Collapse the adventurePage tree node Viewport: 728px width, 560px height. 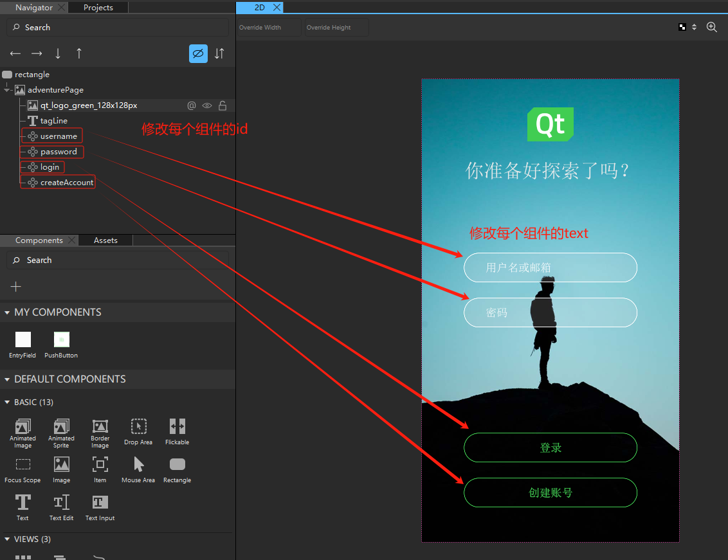[x=7, y=89]
